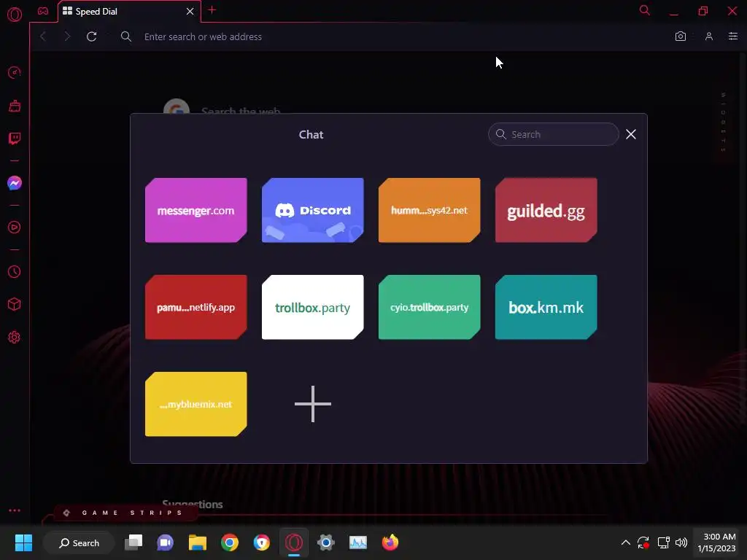Image resolution: width=747 pixels, height=560 pixels.
Task: Add a site with the plus tile
Action: (312, 404)
